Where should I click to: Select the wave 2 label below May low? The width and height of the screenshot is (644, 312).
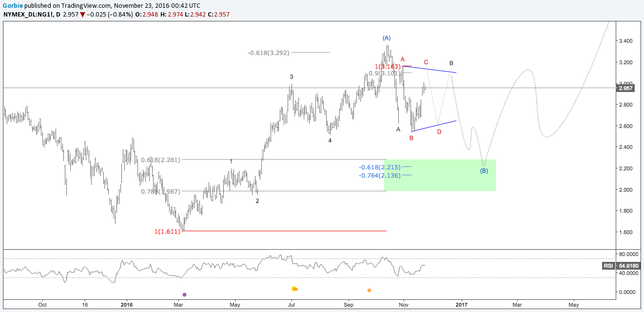pos(257,201)
